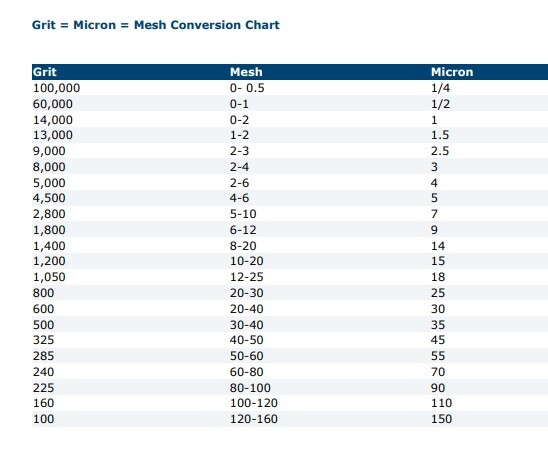Click the 150 micron value

pyautogui.click(x=441, y=419)
